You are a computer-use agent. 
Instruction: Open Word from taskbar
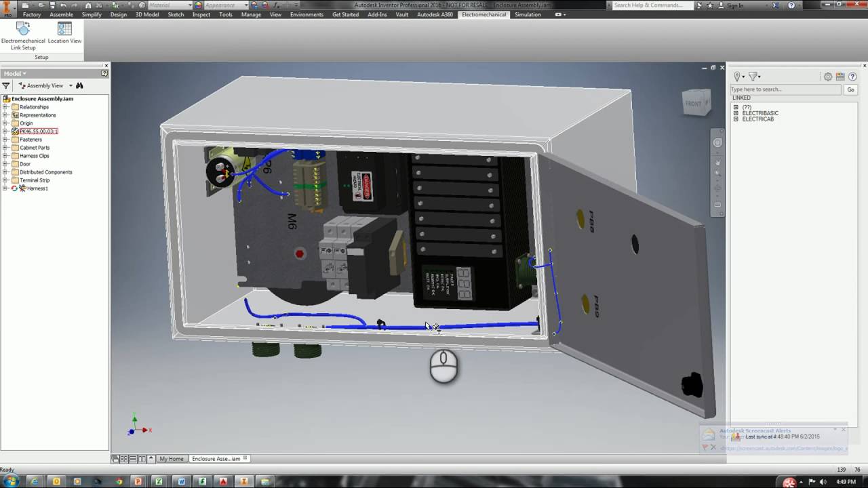(x=181, y=482)
